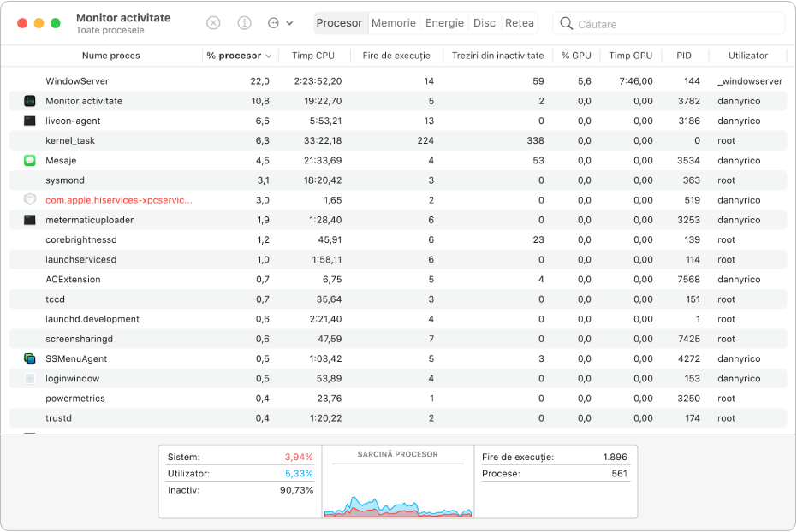Image resolution: width=797 pixels, height=532 pixels.
Task: Click the SSMenuAgent app icon
Action: pos(30,359)
